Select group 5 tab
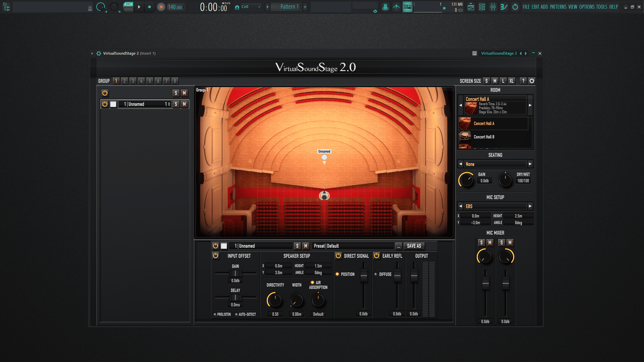 click(x=150, y=81)
